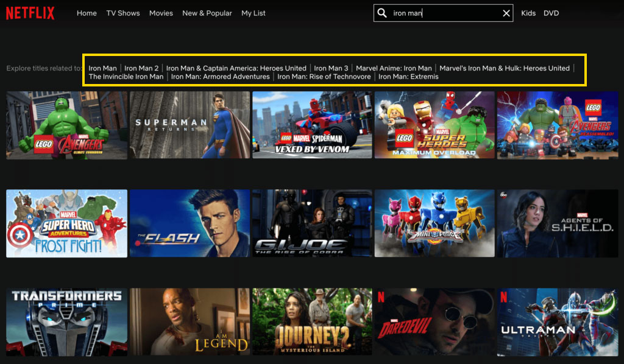The width and height of the screenshot is (624, 364).
Task: Open LEGO Avengers Climate Conundrum thumbnail
Action: click(67, 125)
